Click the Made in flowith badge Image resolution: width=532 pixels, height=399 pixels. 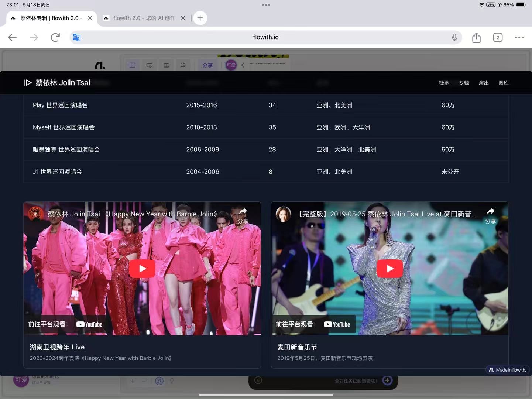[x=508, y=370]
